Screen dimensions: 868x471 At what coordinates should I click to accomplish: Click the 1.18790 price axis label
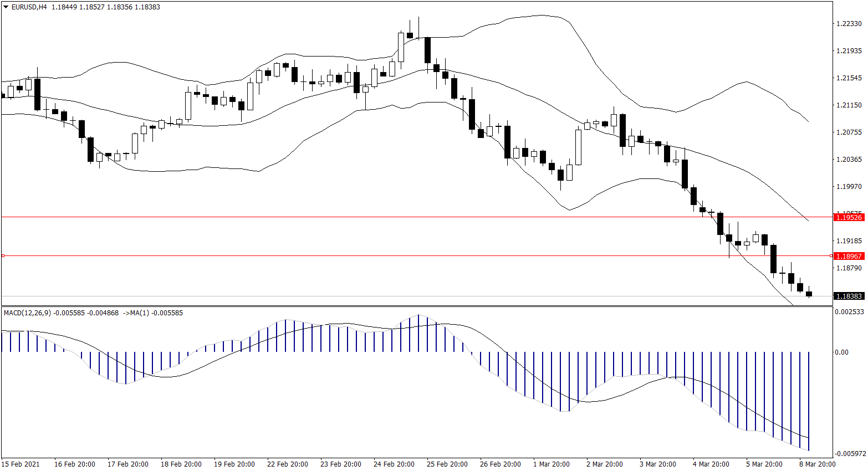(849, 268)
